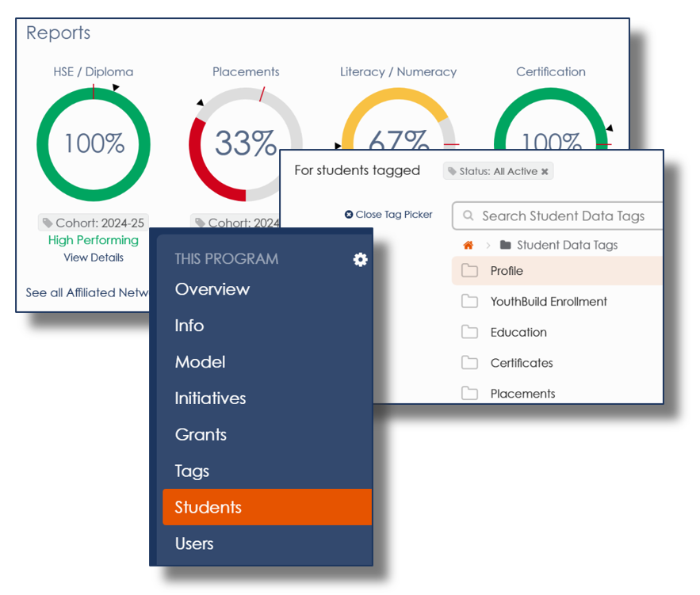
Task: Click the breadcrumb chevron after home icon
Action: tap(488, 245)
